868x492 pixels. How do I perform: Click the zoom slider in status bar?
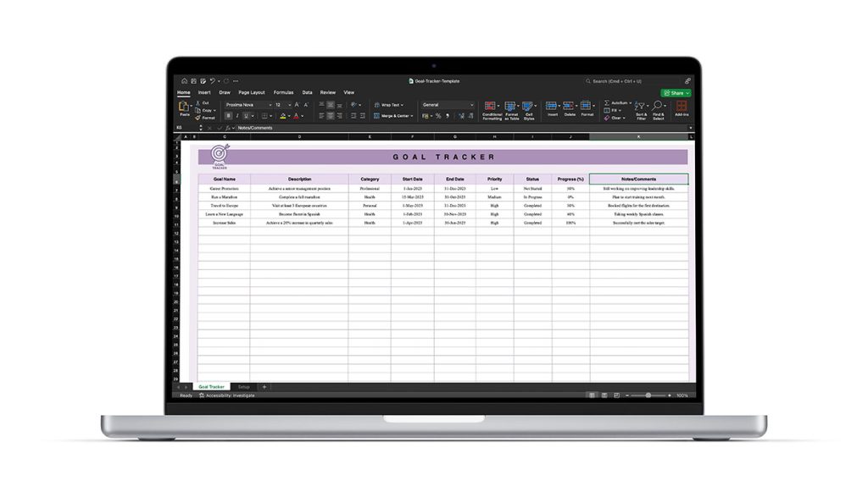coord(648,395)
